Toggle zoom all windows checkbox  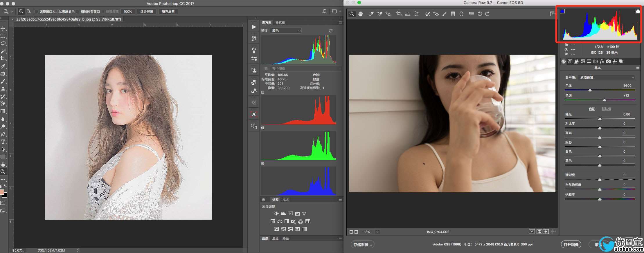(78, 12)
